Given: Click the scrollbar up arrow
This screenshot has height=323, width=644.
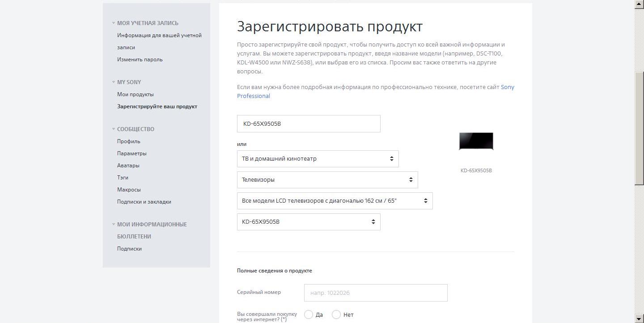Looking at the screenshot, I should coord(639,4).
